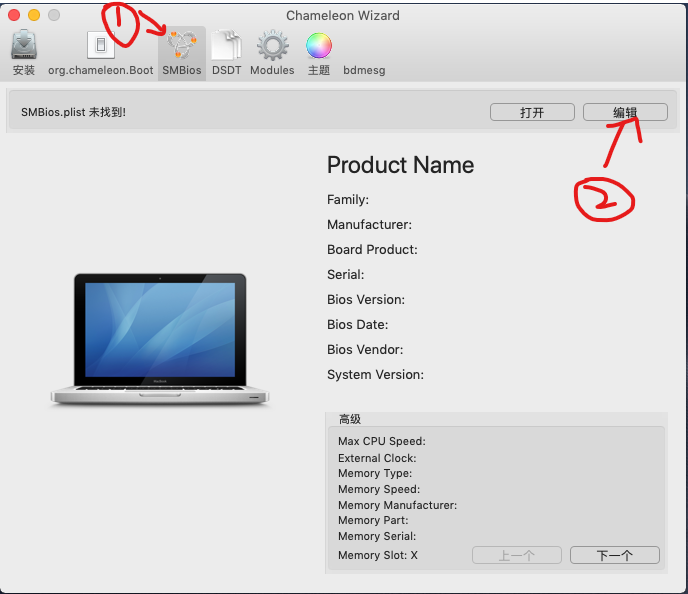The height and width of the screenshot is (594, 688).
Task: Click the External Clock: label
Action: 377,458
